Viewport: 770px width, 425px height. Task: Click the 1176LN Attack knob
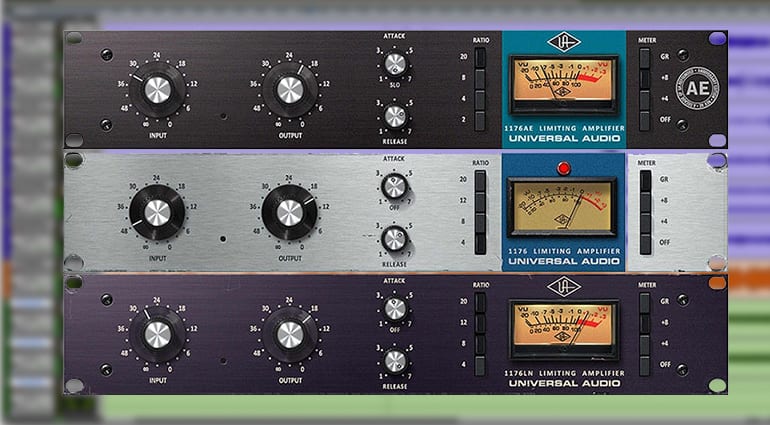pos(395,309)
